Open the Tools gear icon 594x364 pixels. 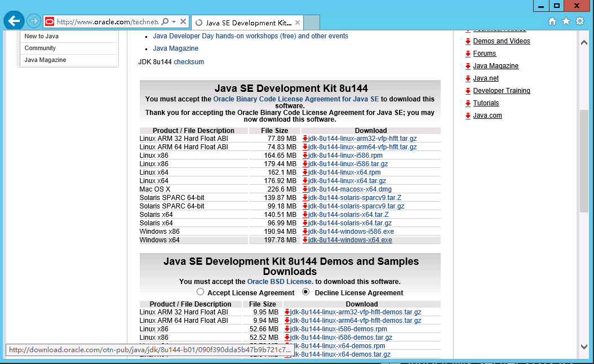point(580,21)
